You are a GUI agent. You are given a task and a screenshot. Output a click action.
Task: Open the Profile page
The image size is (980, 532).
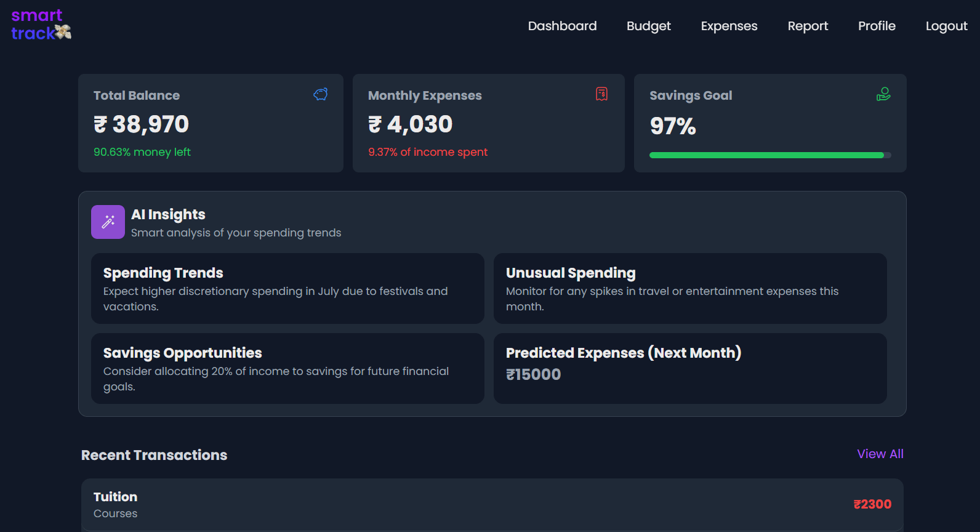click(877, 26)
